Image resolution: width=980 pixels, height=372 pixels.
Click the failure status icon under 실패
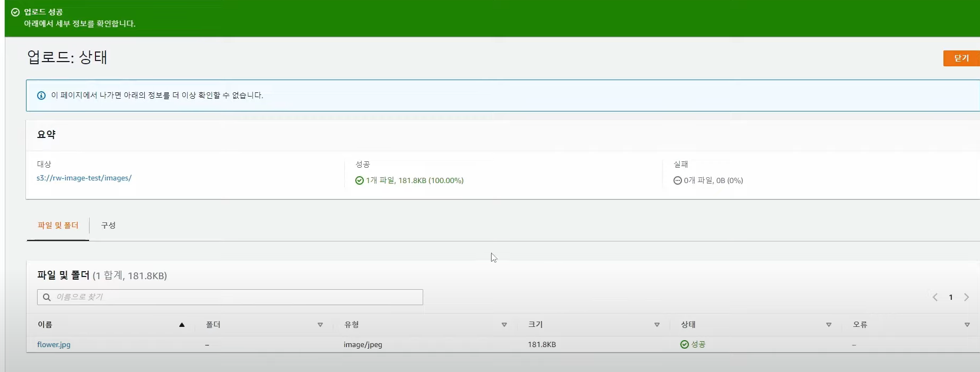tap(678, 180)
